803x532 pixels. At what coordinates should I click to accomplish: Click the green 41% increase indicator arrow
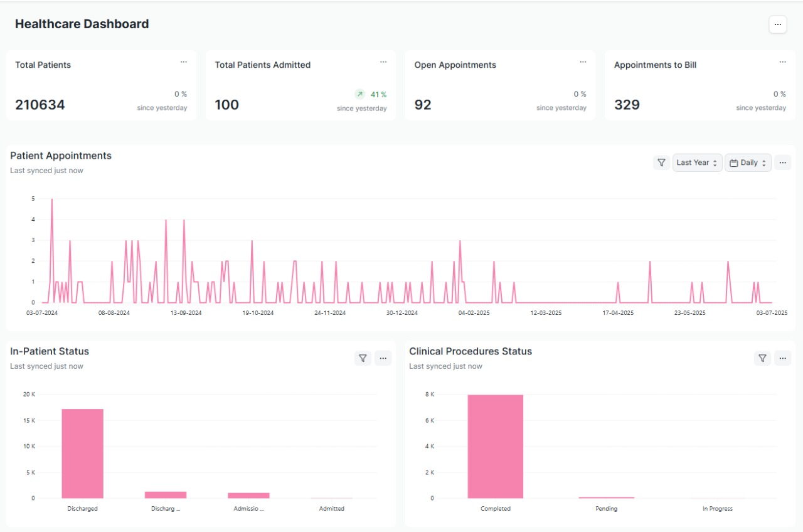(359, 95)
